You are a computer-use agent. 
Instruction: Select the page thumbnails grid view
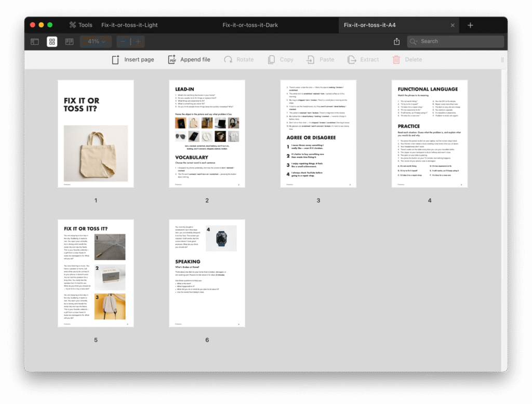pyautogui.click(x=52, y=42)
